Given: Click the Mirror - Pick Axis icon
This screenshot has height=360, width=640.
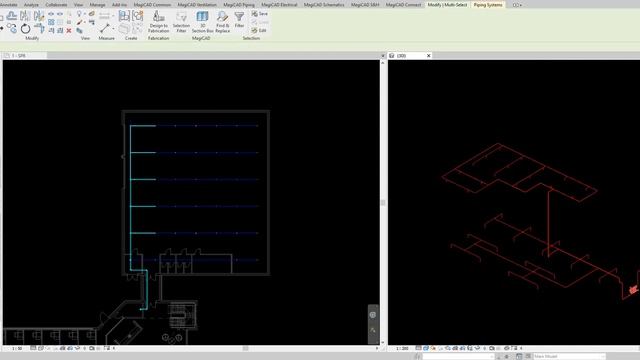Looking at the screenshot, I should 24,16.
